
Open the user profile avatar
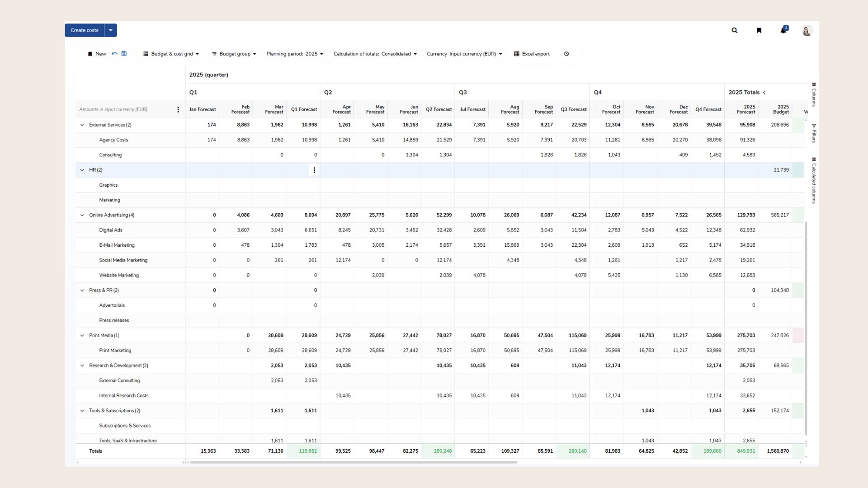[807, 31]
